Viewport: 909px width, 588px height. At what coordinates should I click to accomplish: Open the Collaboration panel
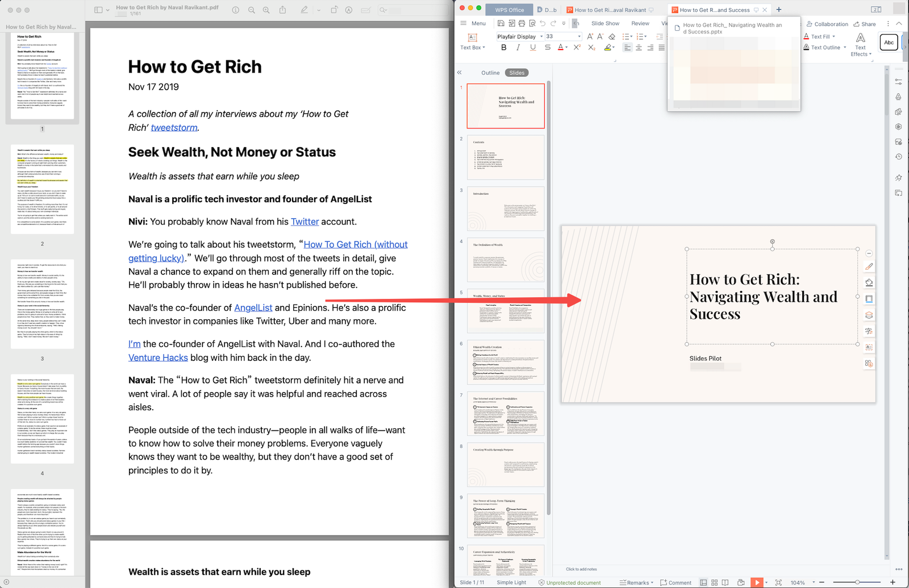click(827, 24)
